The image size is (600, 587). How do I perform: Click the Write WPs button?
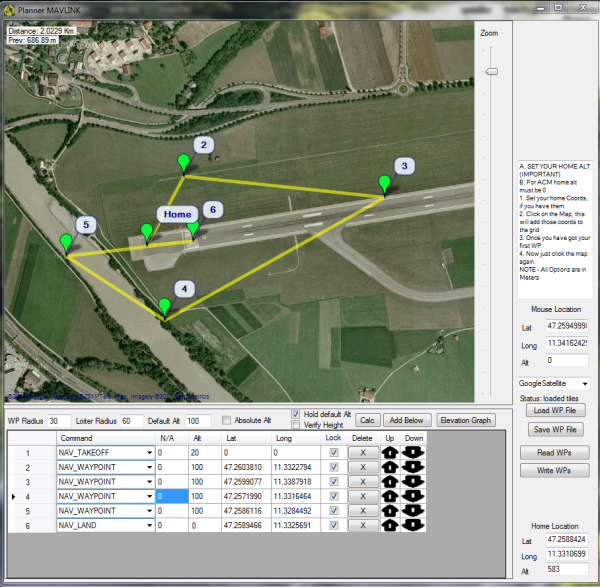coord(554,470)
